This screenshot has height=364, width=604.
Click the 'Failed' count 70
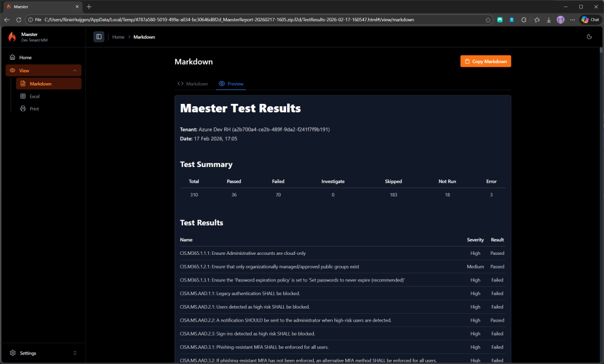point(278,195)
